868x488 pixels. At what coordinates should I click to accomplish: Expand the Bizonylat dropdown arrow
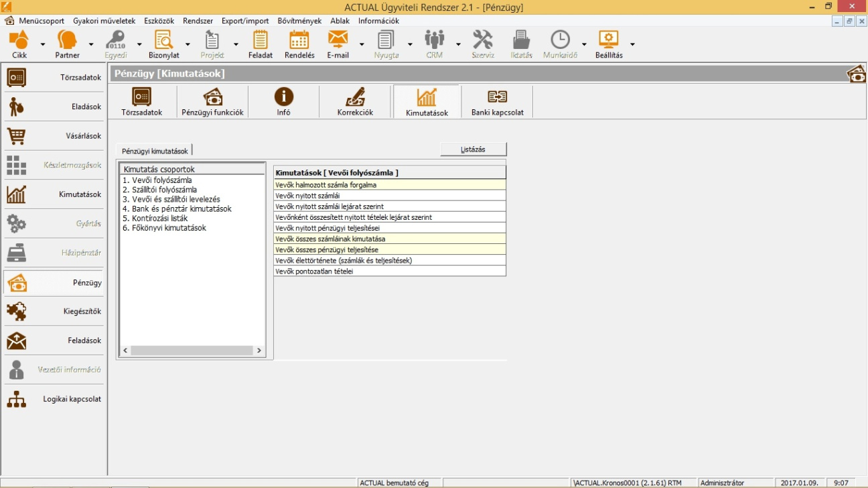click(188, 44)
